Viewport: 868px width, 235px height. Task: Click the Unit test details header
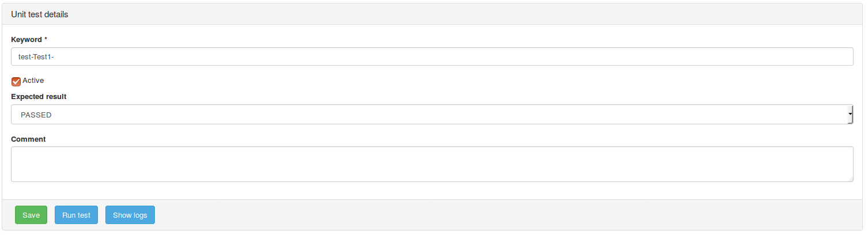coord(40,14)
